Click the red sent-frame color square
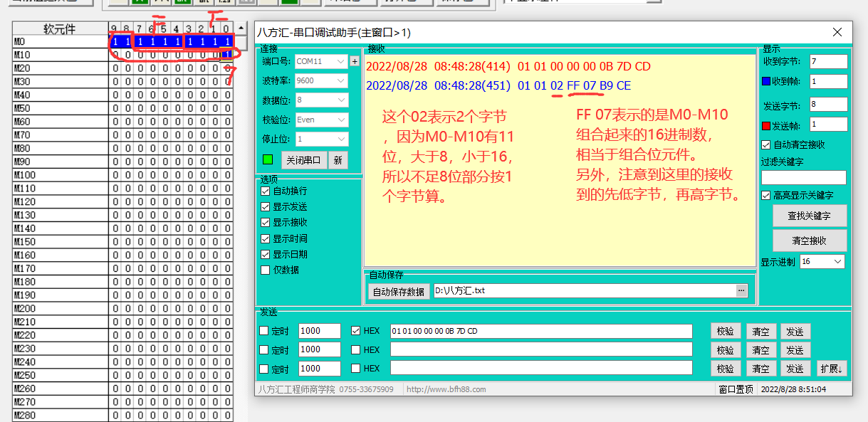Screen dimensions: 868x422 767,125
